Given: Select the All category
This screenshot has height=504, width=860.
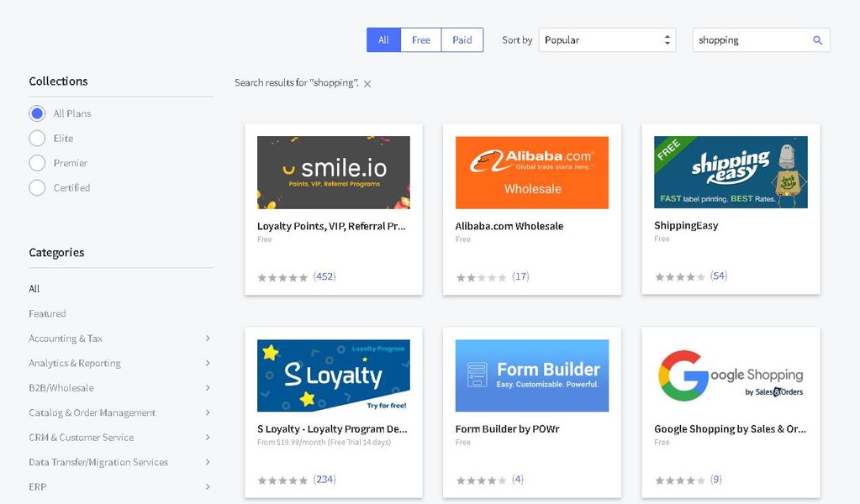Looking at the screenshot, I should click(x=34, y=289).
